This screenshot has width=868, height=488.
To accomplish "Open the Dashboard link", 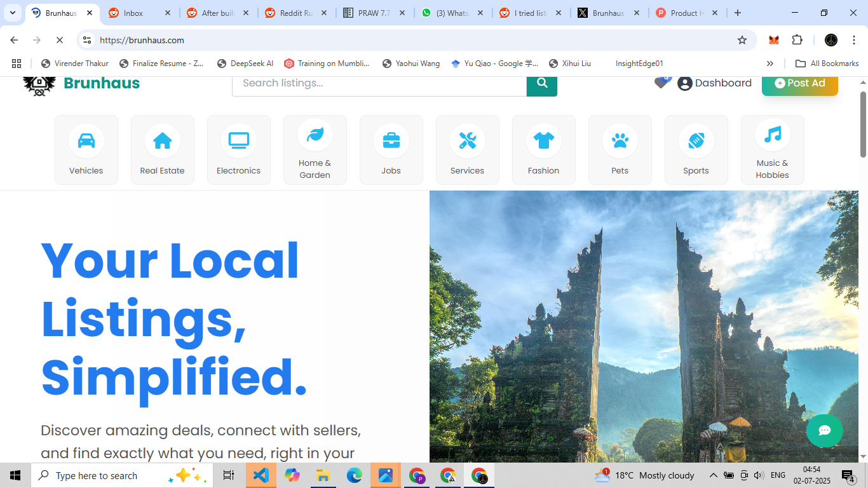I will pyautogui.click(x=715, y=83).
